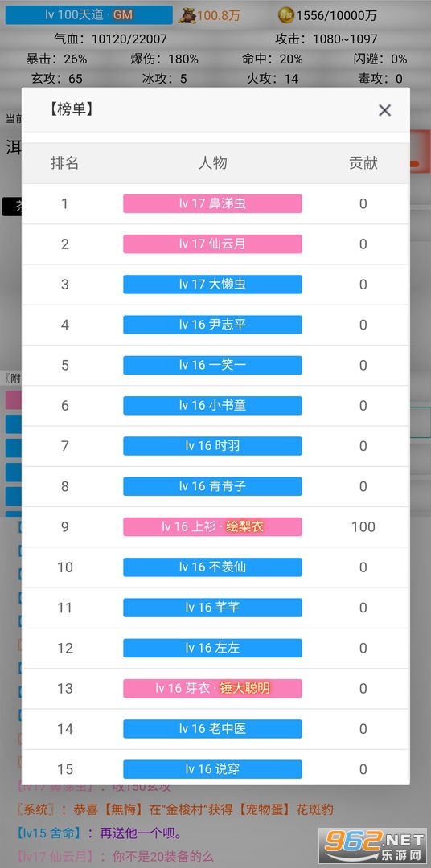Open the 不羡仙 player tag
Screen dimensions: 431x868
[212, 567]
